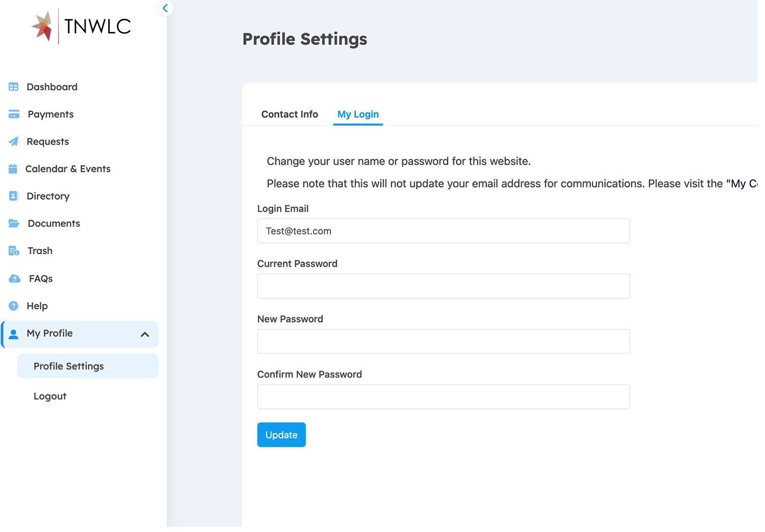This screenshot has width=765, height=532.
Task: Click the Directory contact book icon
Action: pyautogui.click(x=14, y=196)
